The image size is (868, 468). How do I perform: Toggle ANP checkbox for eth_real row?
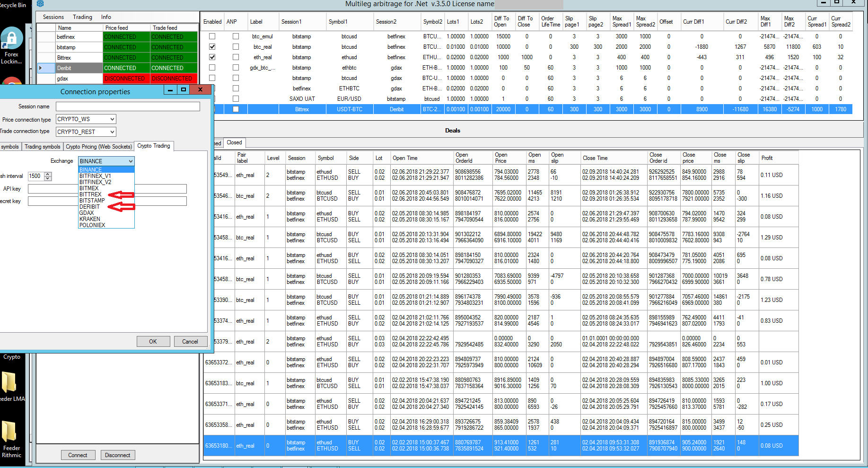click(x=236, y=57)
